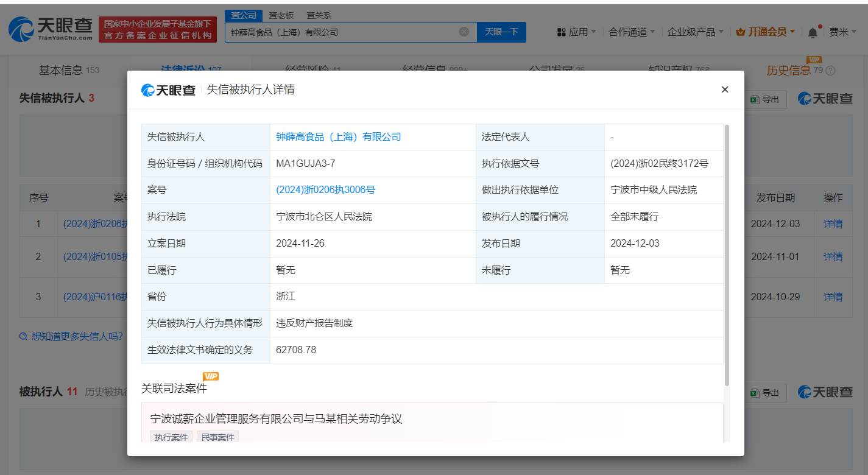Viewport: 868px width, 475px height.
Task: Switch to the 查老板 search tab
Action: (281, 15)
